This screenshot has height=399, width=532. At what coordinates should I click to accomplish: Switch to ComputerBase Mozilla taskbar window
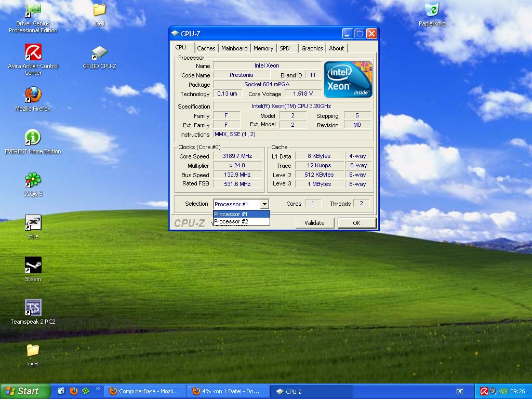click(x=145, y=391)
